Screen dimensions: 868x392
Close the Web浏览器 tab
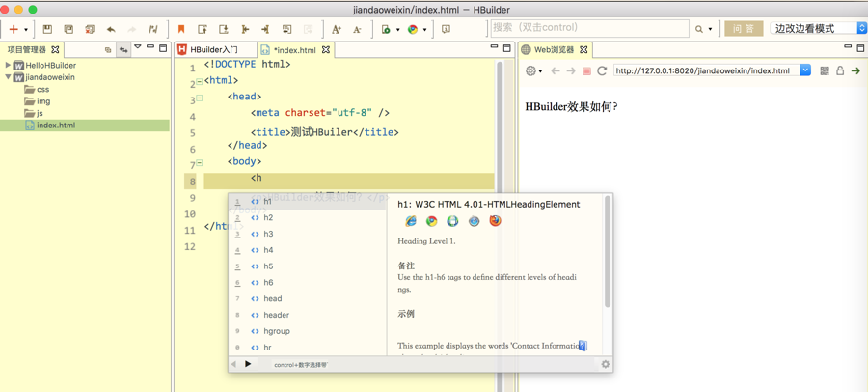pos(583,49)
